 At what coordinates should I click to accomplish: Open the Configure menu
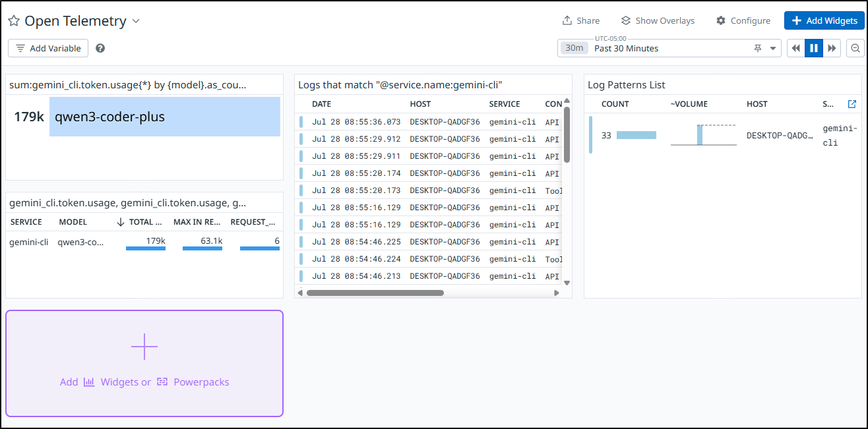coord(743,20)
